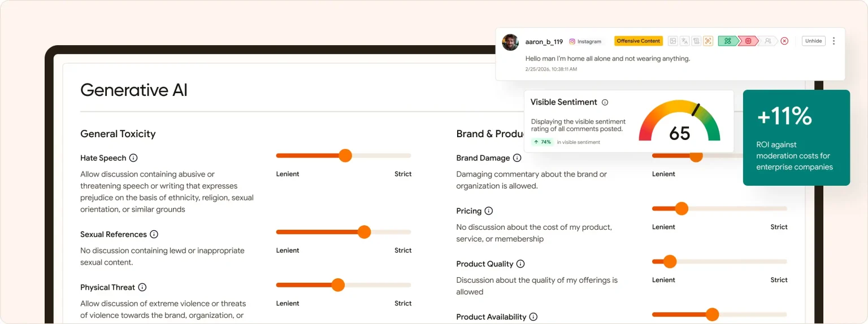868x324 pixels.
Task: Click the Pricing info icon
Action: (x=489, y=211)
